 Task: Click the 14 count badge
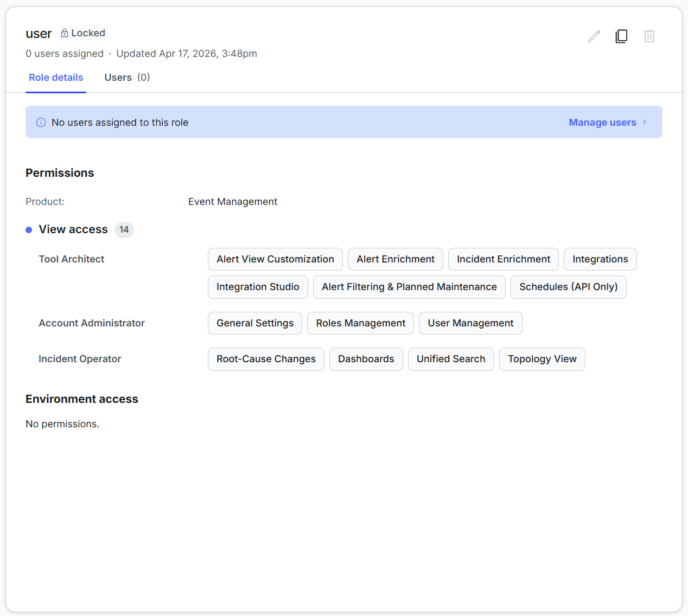pyautogui.click(x=124, y=229)
